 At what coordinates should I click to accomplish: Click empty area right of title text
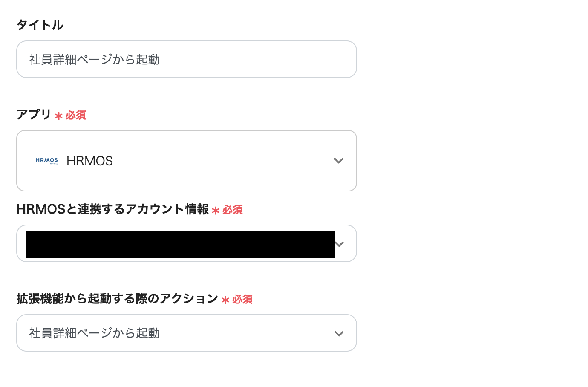(256, 59)
